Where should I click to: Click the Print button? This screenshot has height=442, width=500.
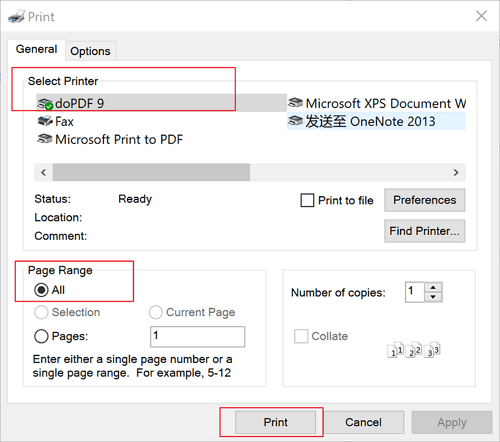275,422
